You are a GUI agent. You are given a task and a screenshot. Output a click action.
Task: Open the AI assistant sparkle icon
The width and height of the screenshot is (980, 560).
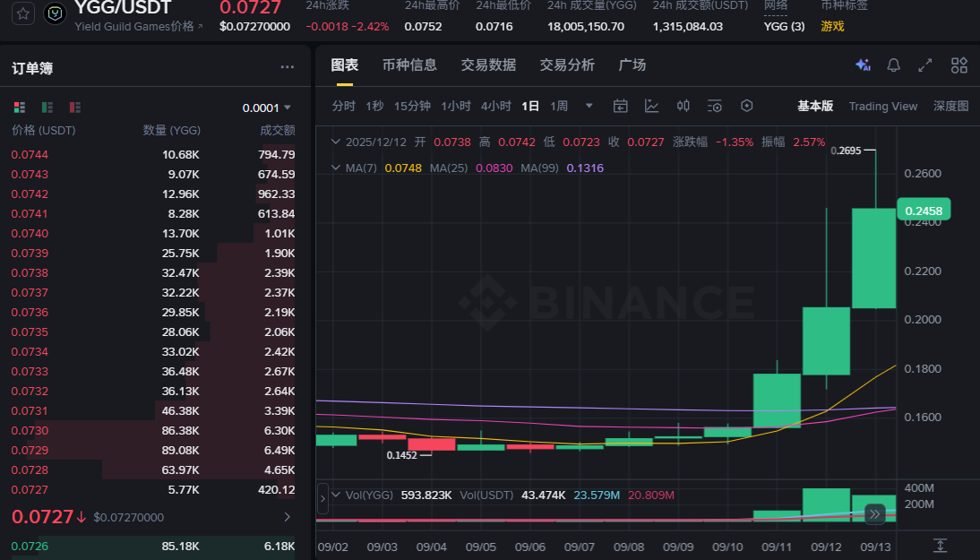[x=863, y=65]
